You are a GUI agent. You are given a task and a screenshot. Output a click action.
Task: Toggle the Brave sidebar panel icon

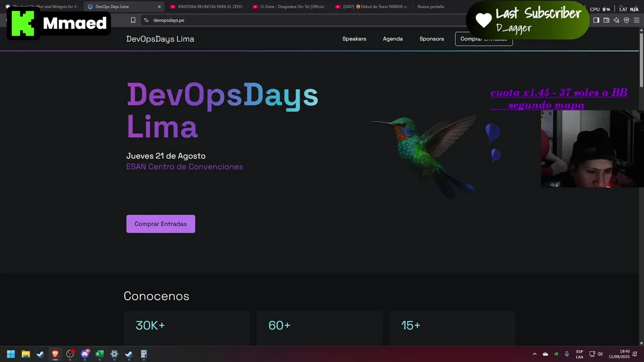[596, 20]
